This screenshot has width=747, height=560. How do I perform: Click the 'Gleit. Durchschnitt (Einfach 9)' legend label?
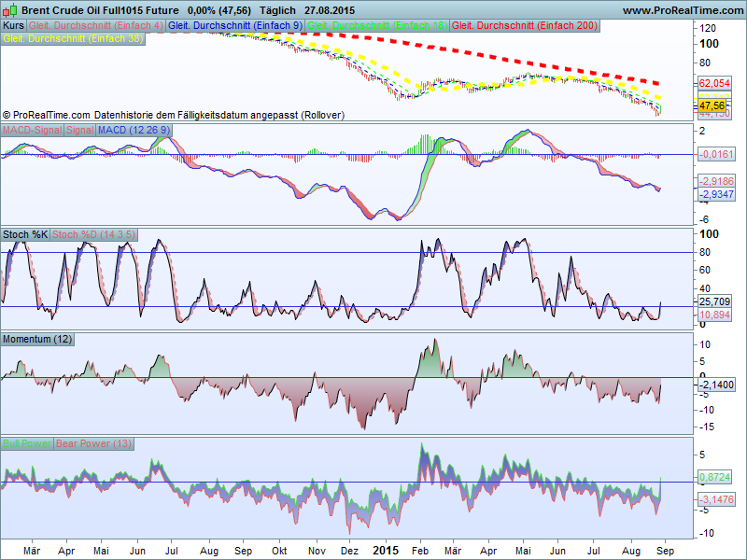tap(235, 26)
